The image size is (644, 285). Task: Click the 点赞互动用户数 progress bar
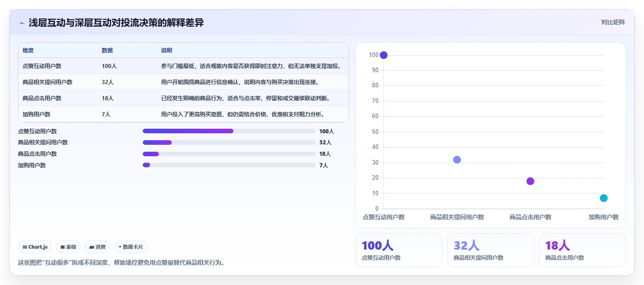pos(229,131)
